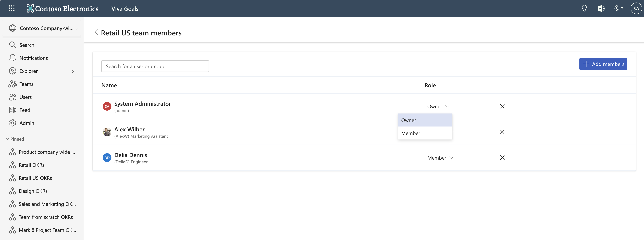Viewport: 644px width, 240px height.
Task: Click the DD avatar for Delia Dennis
Action: [107, 158]
